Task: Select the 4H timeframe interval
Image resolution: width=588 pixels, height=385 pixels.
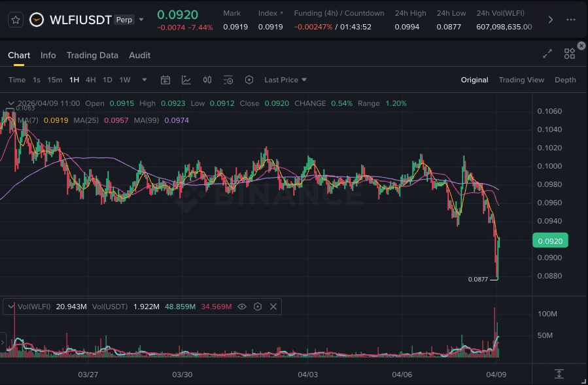Action: [90, 80]
